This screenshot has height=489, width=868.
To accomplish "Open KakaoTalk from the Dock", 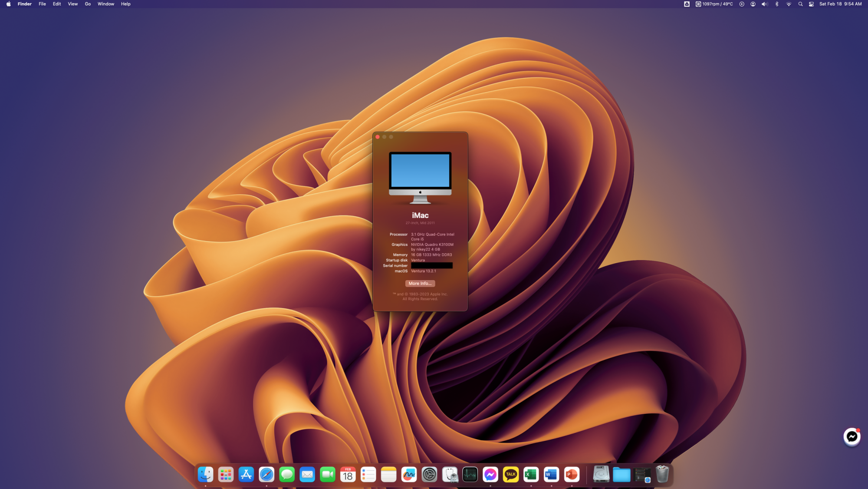I will tap(511, 474).
